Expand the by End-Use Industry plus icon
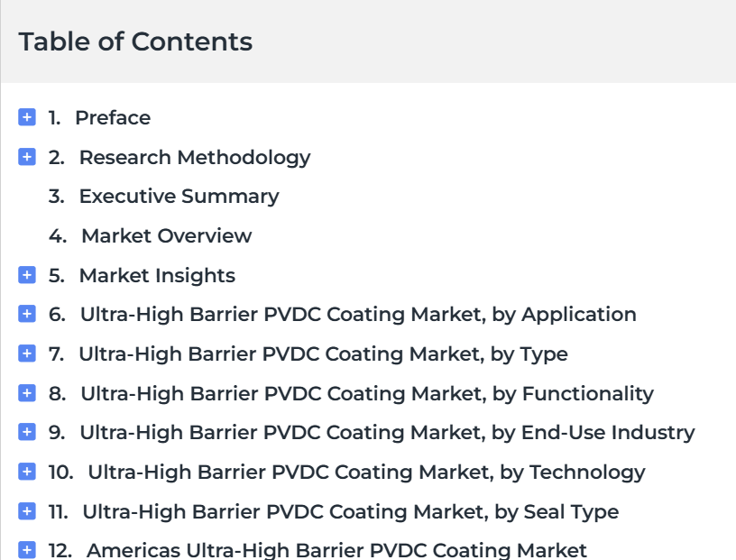736x560 pixels. pos(27,432)
